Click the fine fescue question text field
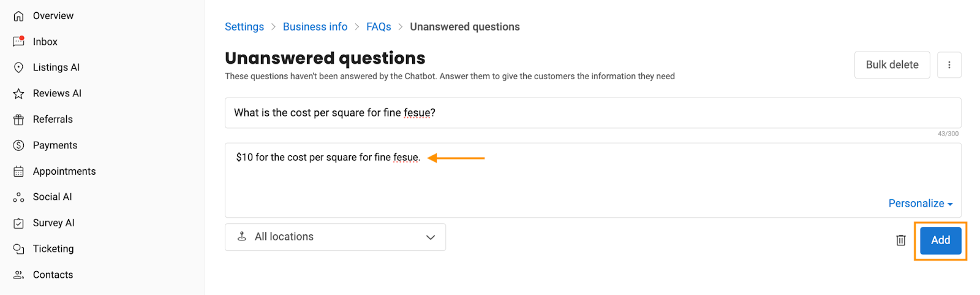The width and height of the screenshot is (980, 295). pos(593,113)
